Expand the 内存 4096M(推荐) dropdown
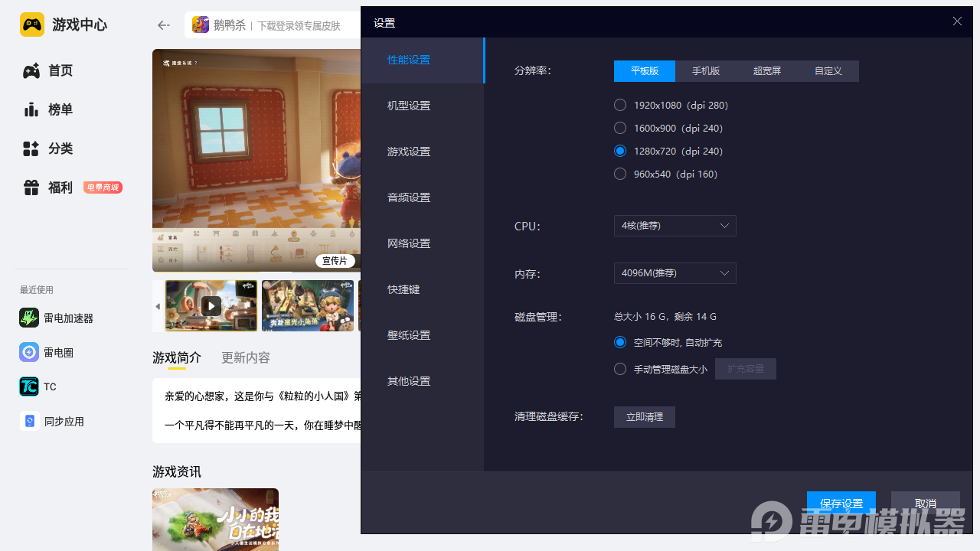The height and width of the screenshot is (551, 980). tap(675, 273)
